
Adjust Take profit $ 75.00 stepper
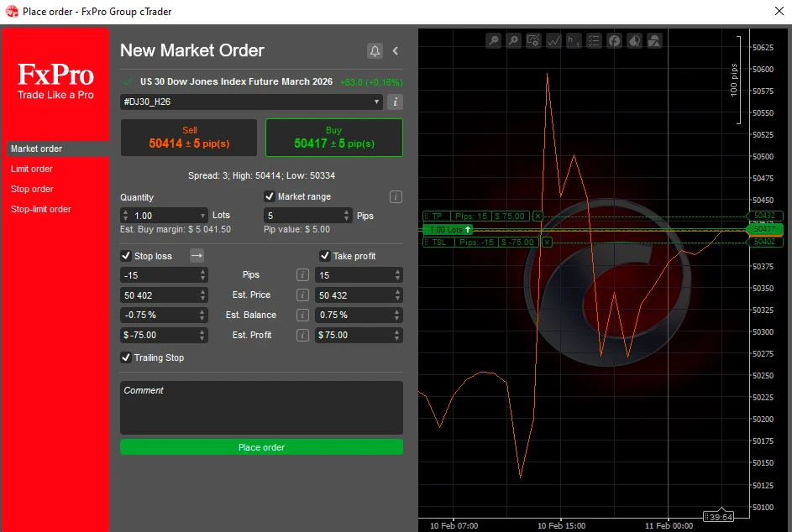397,335
